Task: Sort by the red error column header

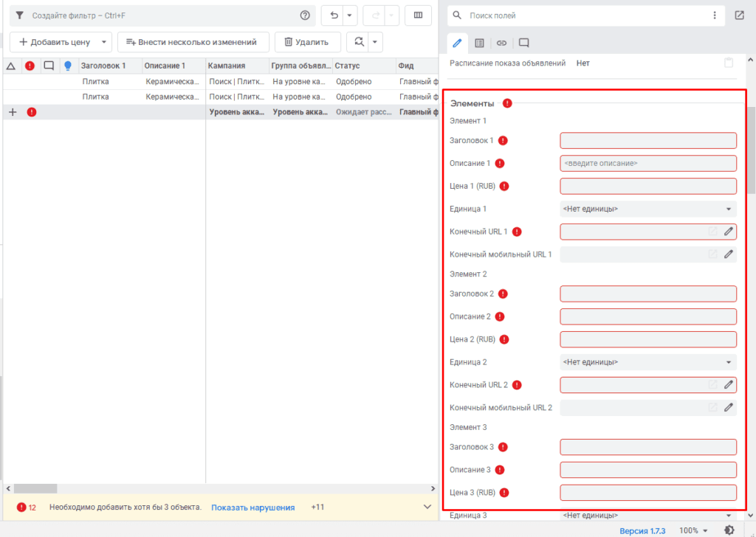Action: pos(30,66)
